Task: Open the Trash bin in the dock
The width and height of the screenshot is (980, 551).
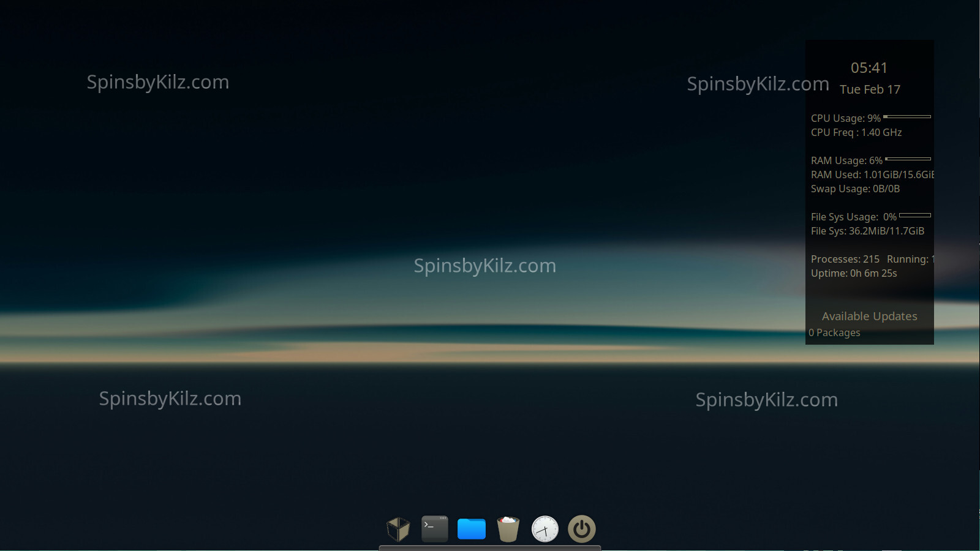Action: click(x=508, y=529)
